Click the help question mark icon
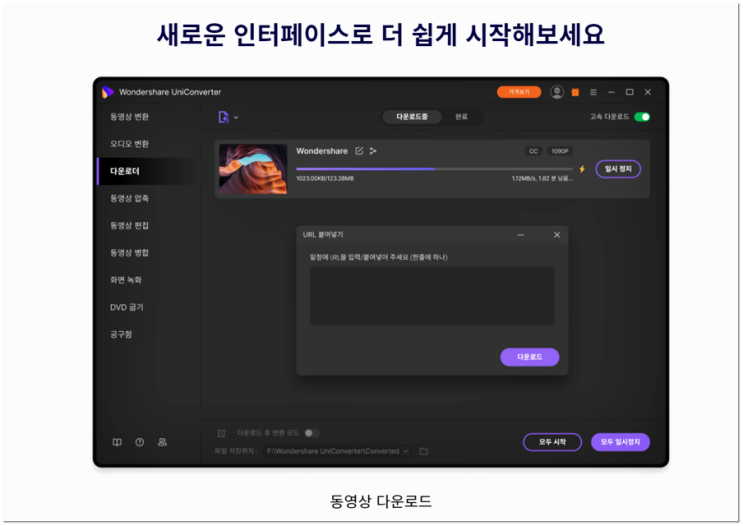Image resolution: width=743 pixels, height=526 pixels. tap(139, 442)
